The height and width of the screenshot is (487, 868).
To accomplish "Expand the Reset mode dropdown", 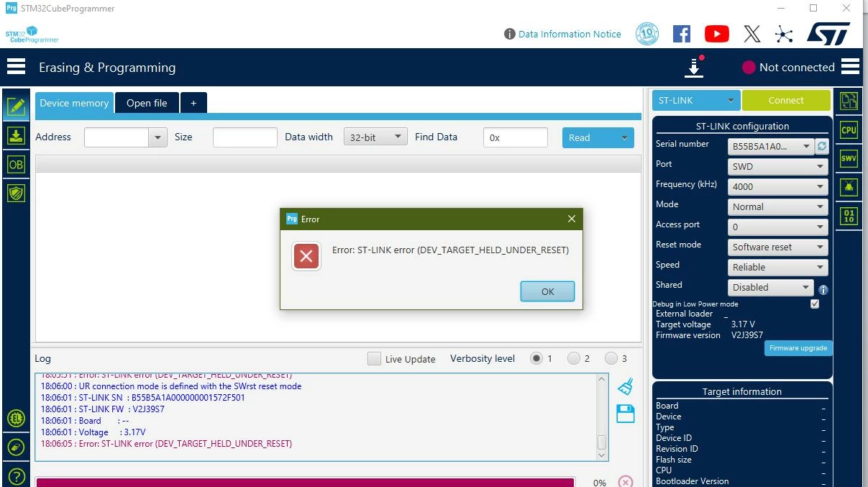I will click(777, 247).
